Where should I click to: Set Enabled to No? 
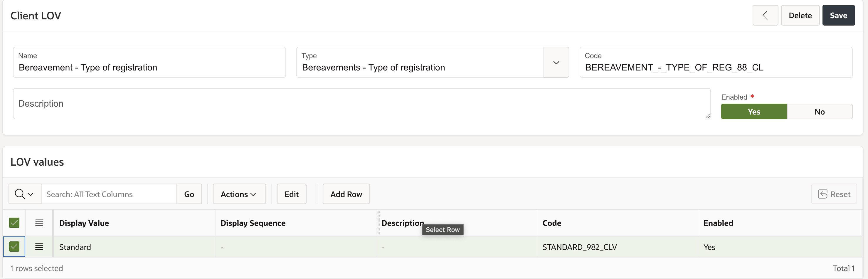[x=819, y=112]
